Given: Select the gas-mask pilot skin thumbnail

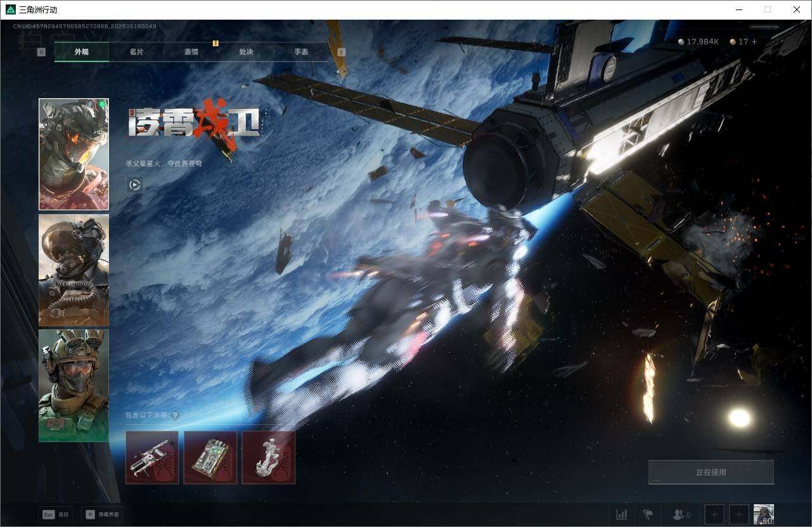Looking at the screenshot, I should point(73,270).
